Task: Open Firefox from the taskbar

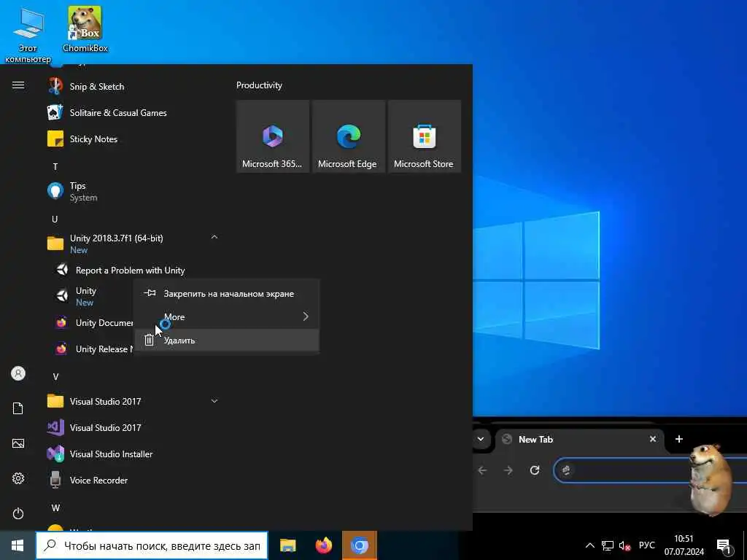Action: (x=323, y=545)
